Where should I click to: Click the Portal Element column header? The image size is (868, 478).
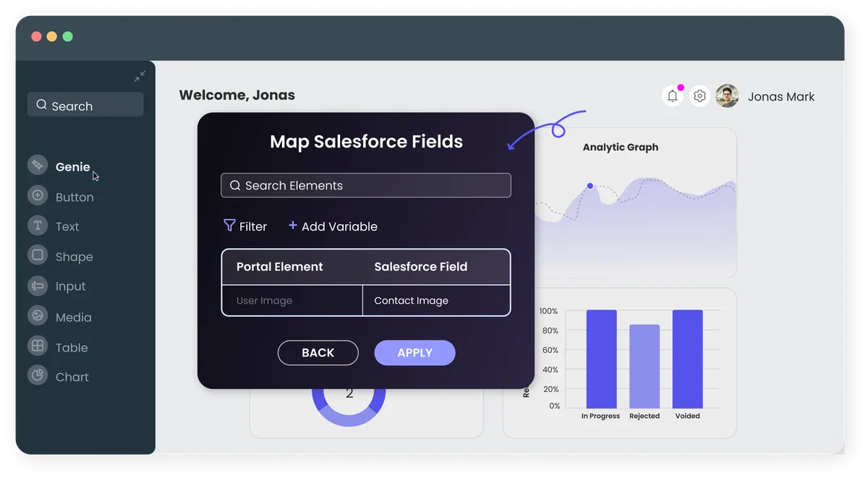coord(279,267)
